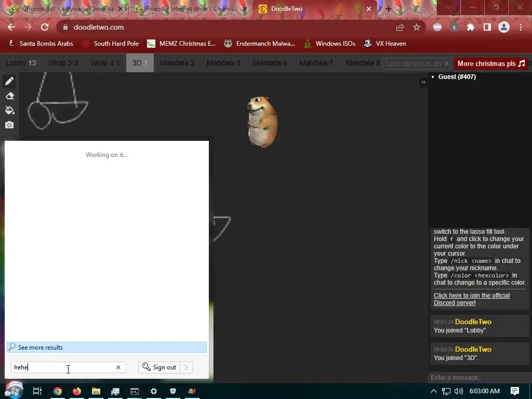Screen dimensions: 532x399
Task: Click See more results in Start menu
Action: (x=107, y=348)
